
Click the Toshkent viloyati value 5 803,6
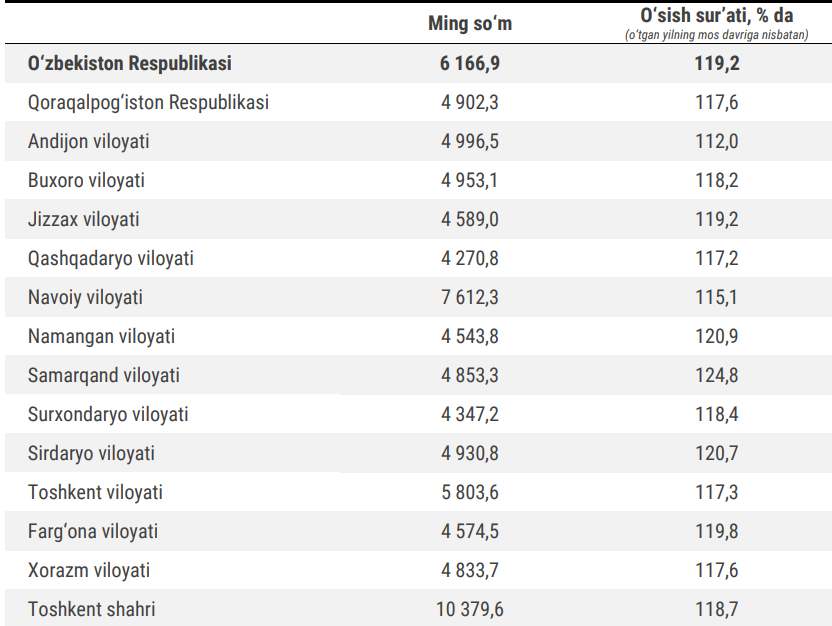click(470, 492)
